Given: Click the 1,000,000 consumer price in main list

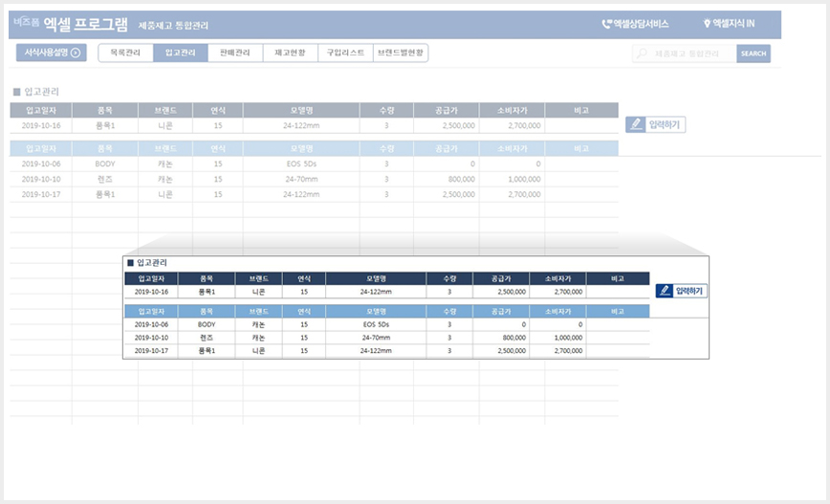Looking at the screenshot, I should click(512, 179).
